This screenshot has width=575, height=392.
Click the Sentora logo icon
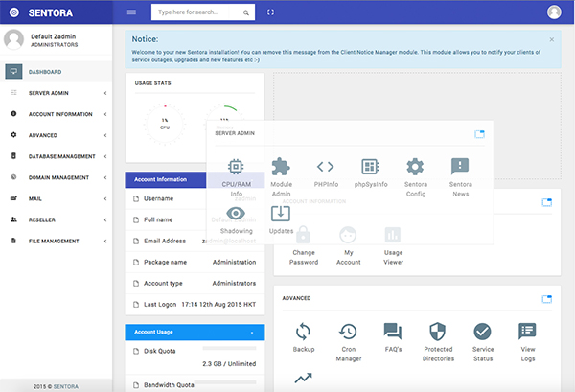14,12
